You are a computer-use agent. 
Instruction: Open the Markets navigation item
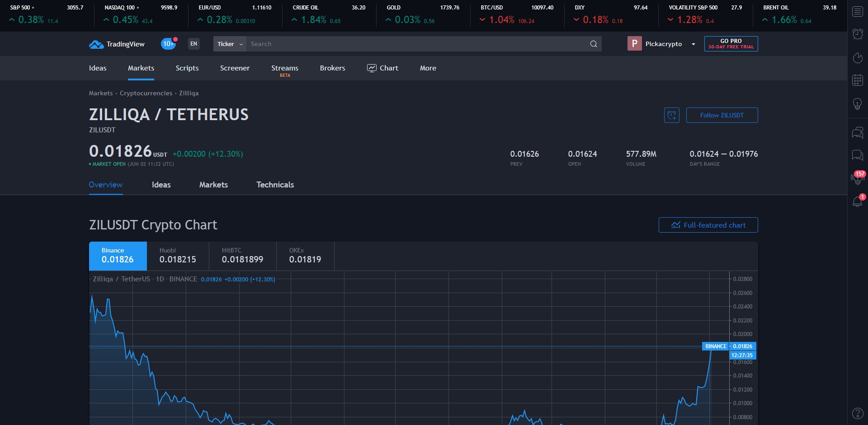click(141, 68)
